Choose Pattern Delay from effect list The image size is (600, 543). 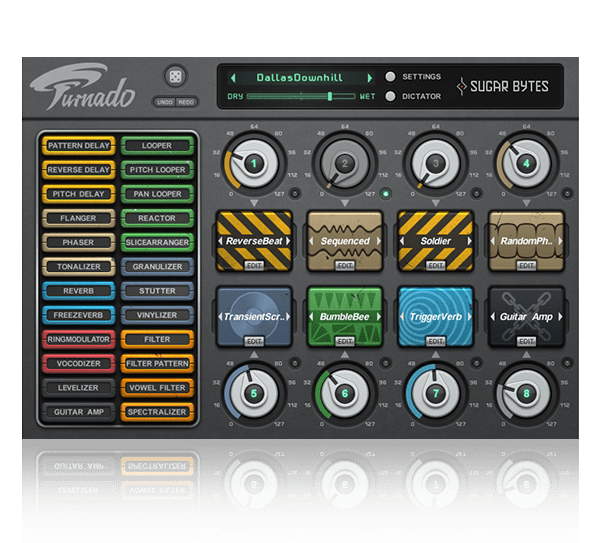(x=78, y=146)
